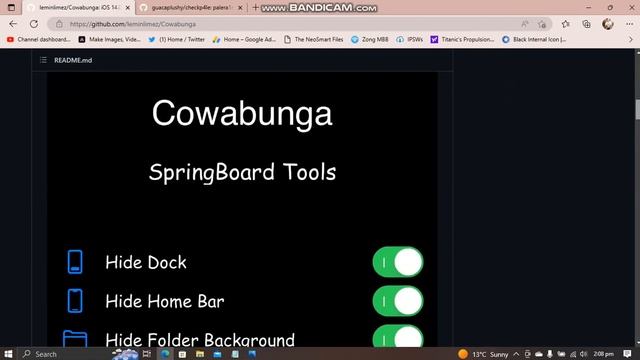640x360 pixels.
Task: Open File Explorer from the taskbar
Action: click(200, 354)
